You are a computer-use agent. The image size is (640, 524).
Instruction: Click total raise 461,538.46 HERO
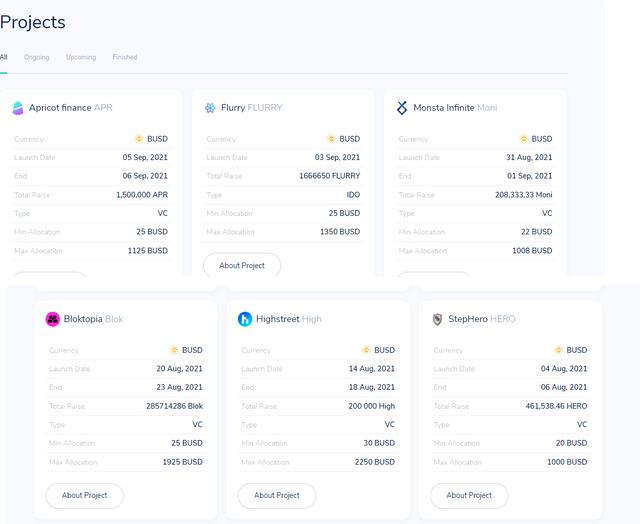(556, 406)
